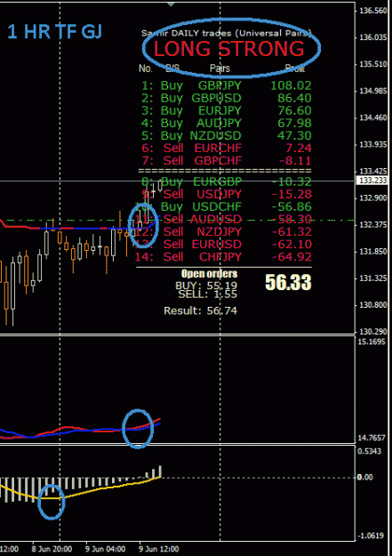Click the NZDJPY pair name

tap(219, 231)
